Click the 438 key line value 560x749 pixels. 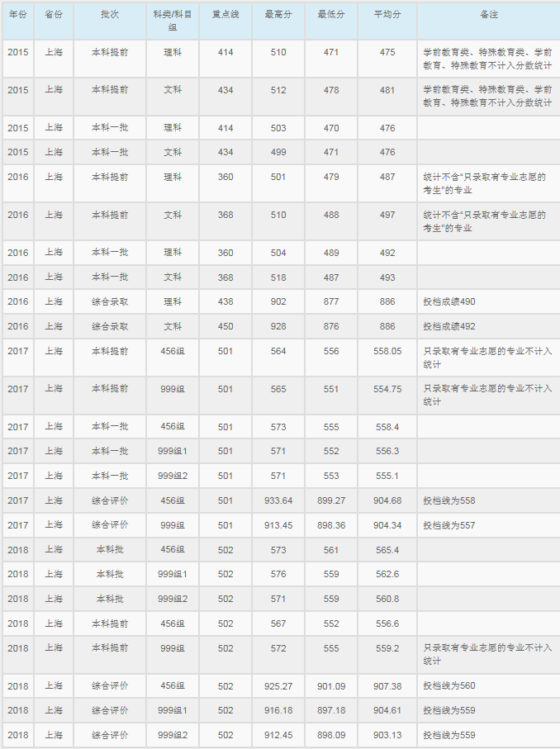click(225, 302)
